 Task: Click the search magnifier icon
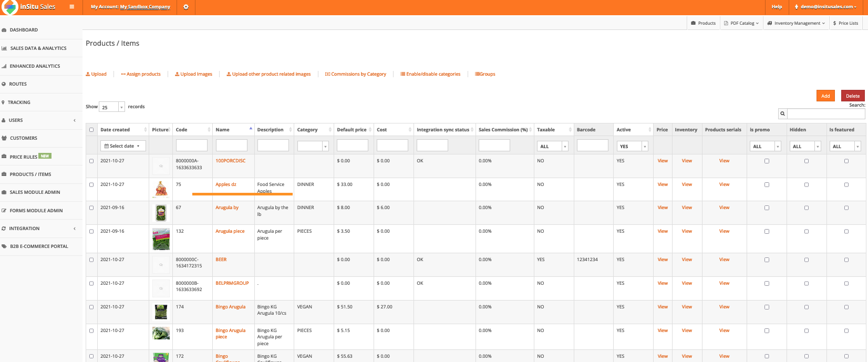point(782,113)
